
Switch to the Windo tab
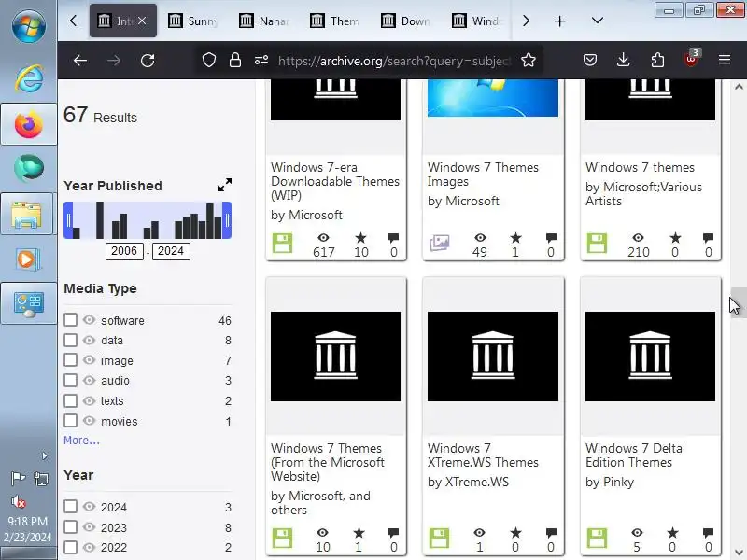477,21
